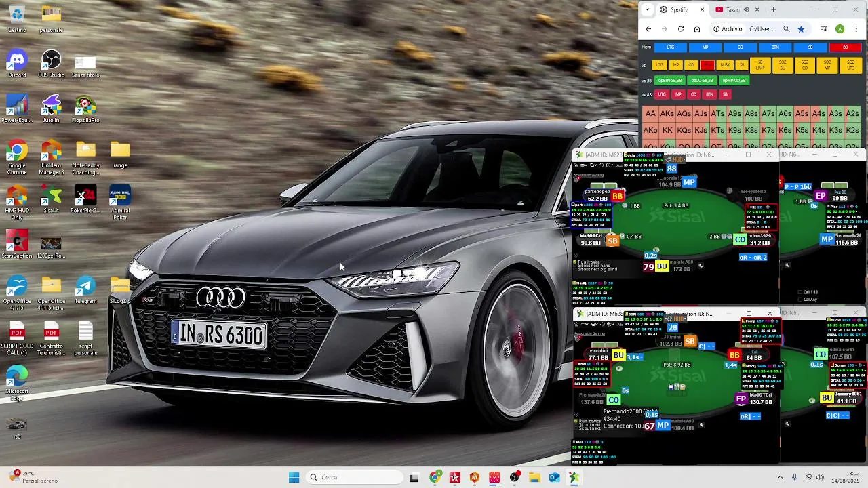This screenshot has height=488, width=868.
Task: Mute the YouTube tab audio icon
Action: [746, 9]
